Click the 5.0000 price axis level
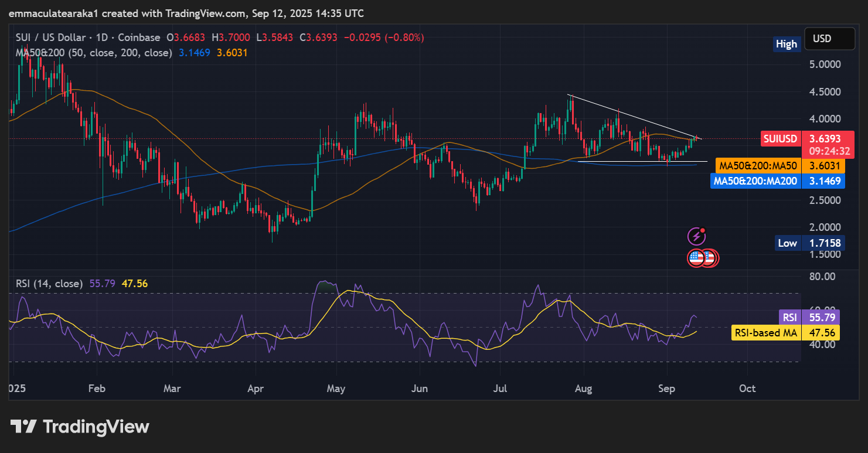 (825, 64)
